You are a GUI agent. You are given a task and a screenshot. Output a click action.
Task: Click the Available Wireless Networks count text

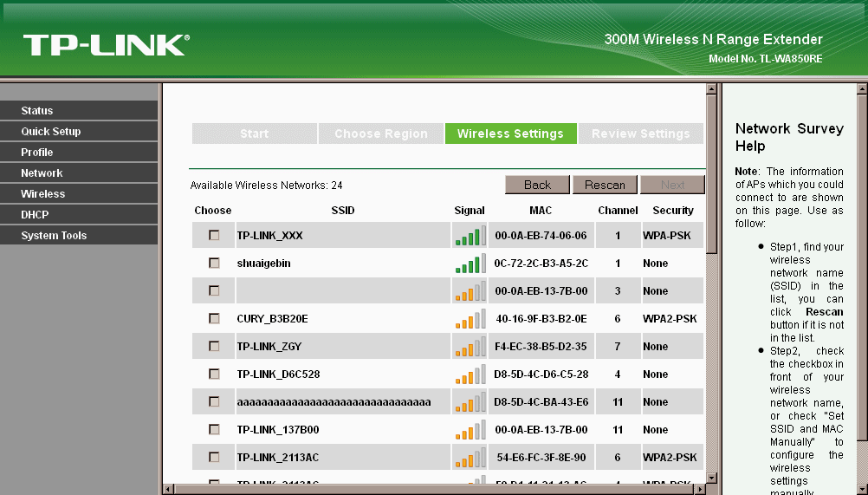[266, 186]
